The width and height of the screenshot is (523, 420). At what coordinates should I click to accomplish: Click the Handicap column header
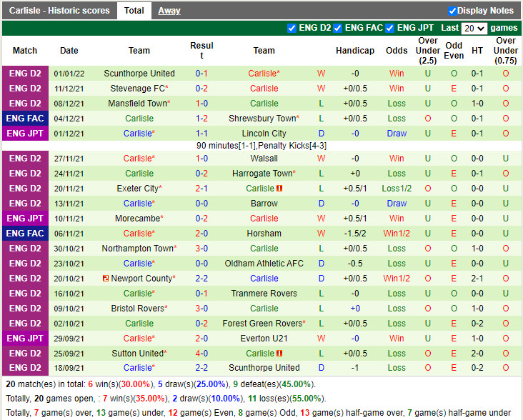tap(355, 51)
